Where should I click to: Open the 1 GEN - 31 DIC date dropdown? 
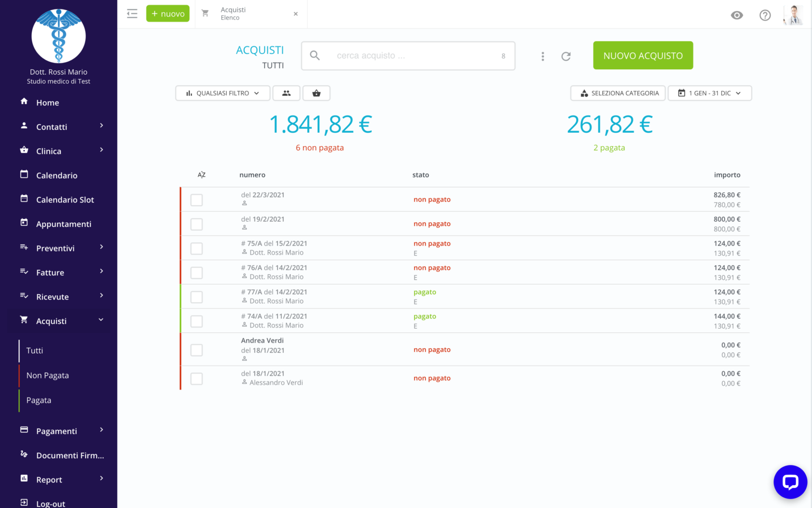[x=709, y=93]
